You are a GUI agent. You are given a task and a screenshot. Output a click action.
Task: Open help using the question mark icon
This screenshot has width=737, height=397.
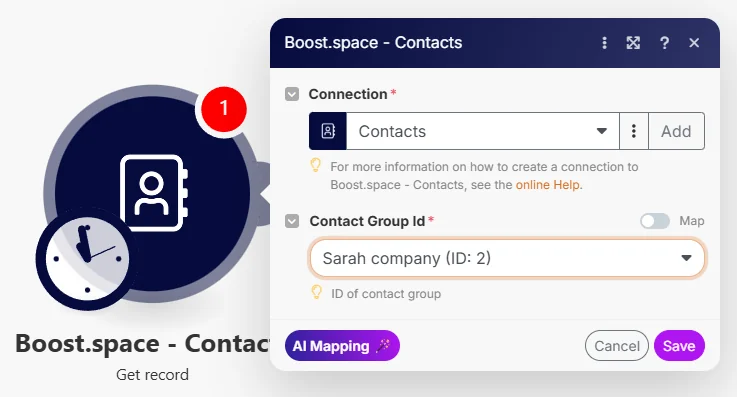tap(664, 43)
